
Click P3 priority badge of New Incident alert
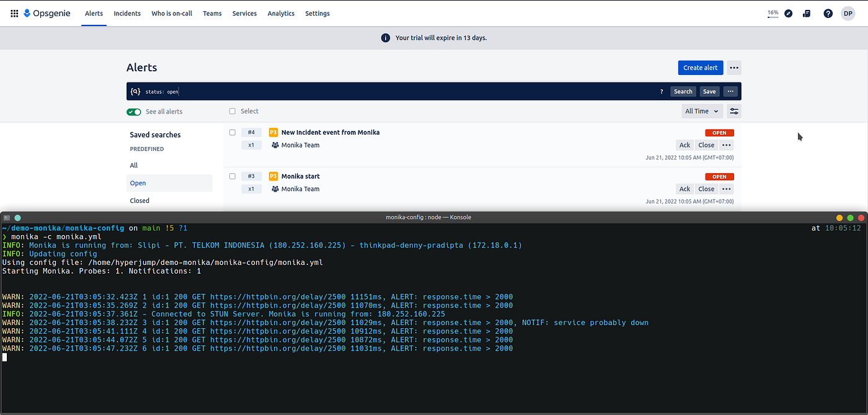pyautogui.click(x=273, y=132)
